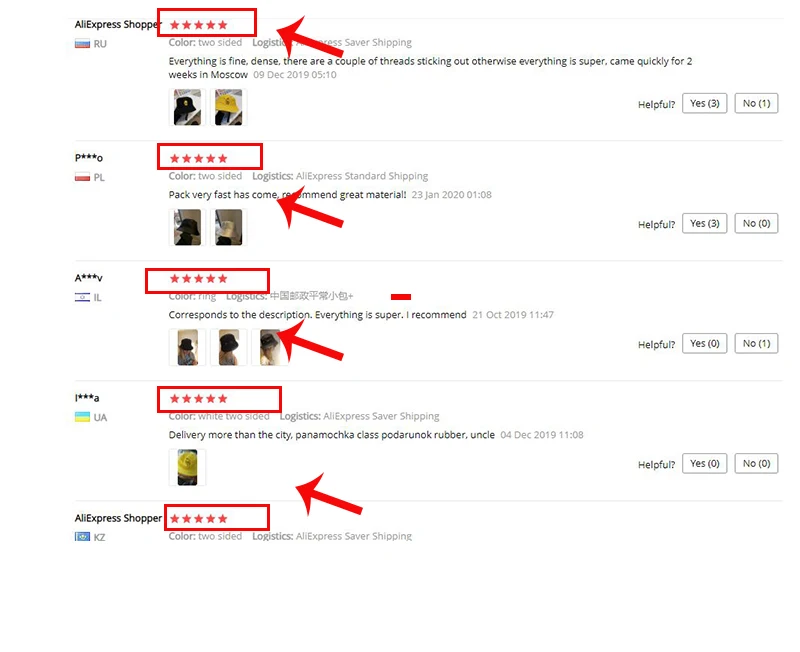The height and width of the screenshot is (652, 800).
Task: Click the Polish flag icon next to PL
Action: pyautogui.click(x=82, y=178)
